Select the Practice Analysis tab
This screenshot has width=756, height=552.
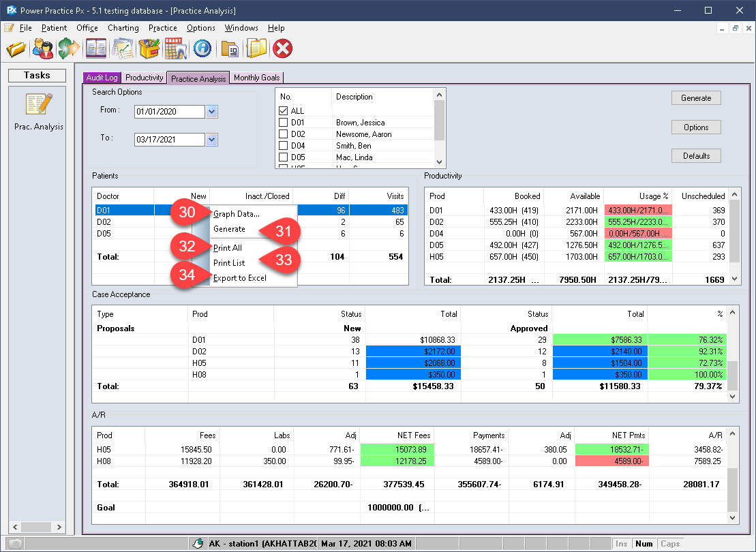point(198,78)
